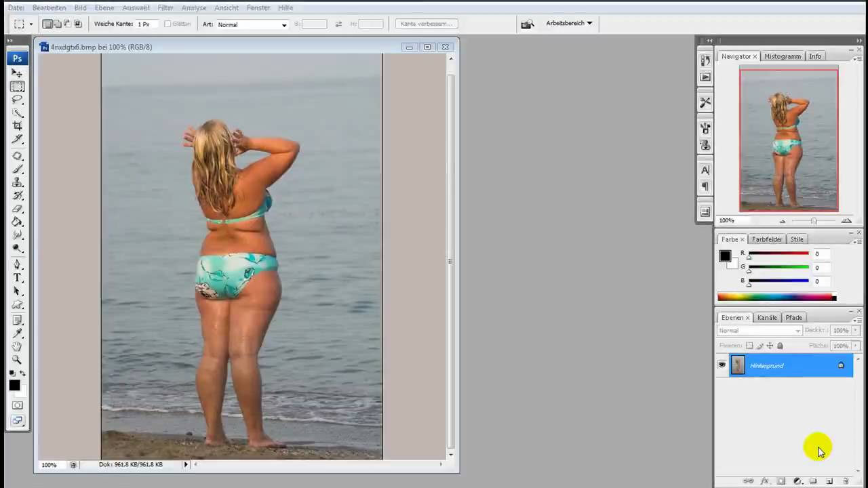Open the Navigator panel options menu
This screenshot has height=488, width=868.
859,59
